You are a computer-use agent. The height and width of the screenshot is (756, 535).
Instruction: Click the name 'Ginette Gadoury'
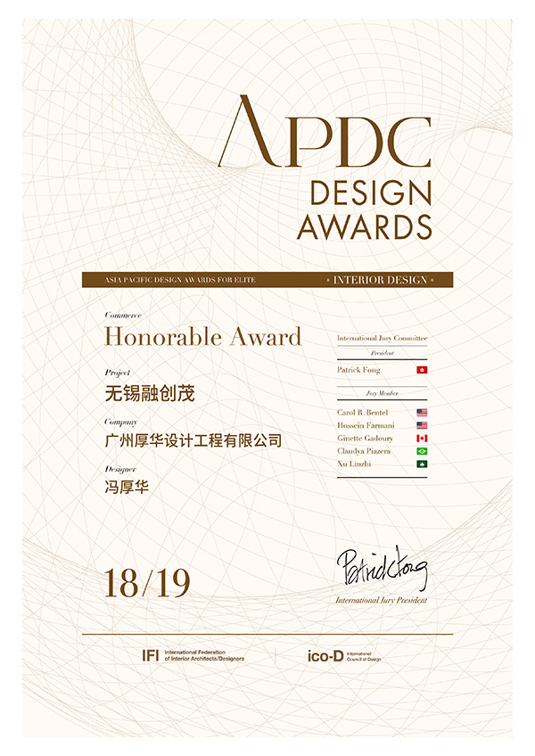(366, 439)
